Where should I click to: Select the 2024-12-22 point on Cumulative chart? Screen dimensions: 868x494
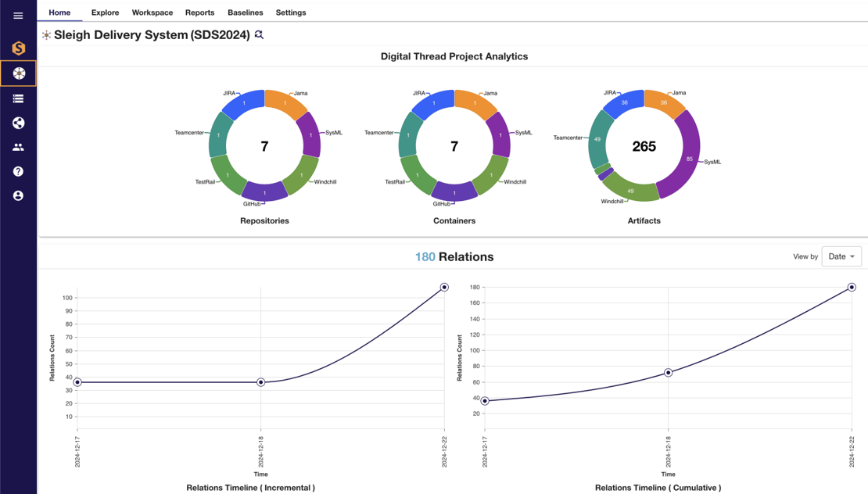[x=852, y=287]
